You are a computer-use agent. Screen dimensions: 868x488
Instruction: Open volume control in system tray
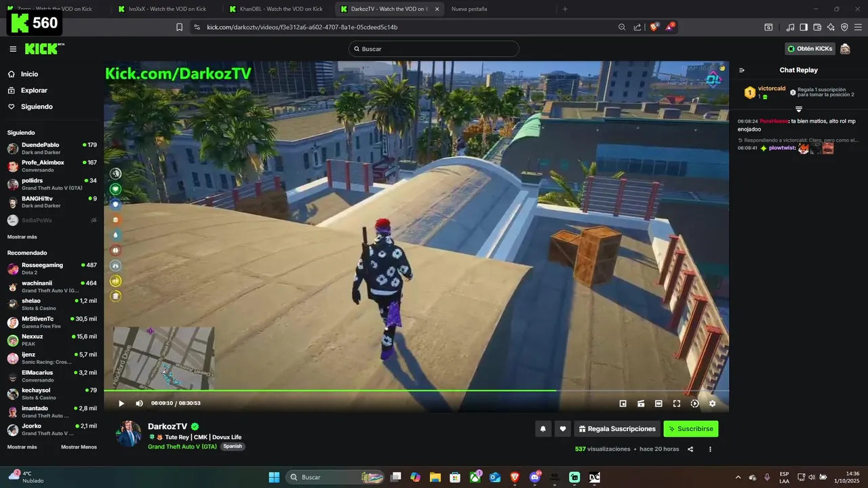[812, 477]
